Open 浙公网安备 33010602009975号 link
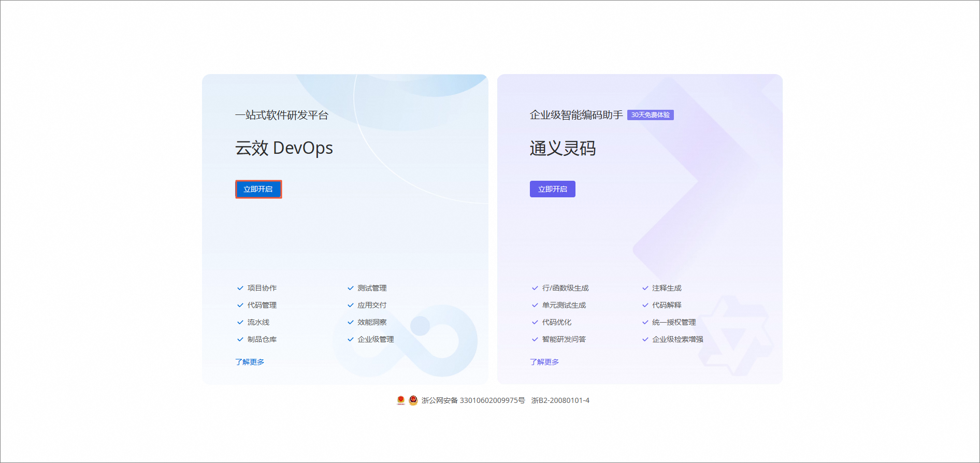The image size is (980, 463). tap(473, 400)
